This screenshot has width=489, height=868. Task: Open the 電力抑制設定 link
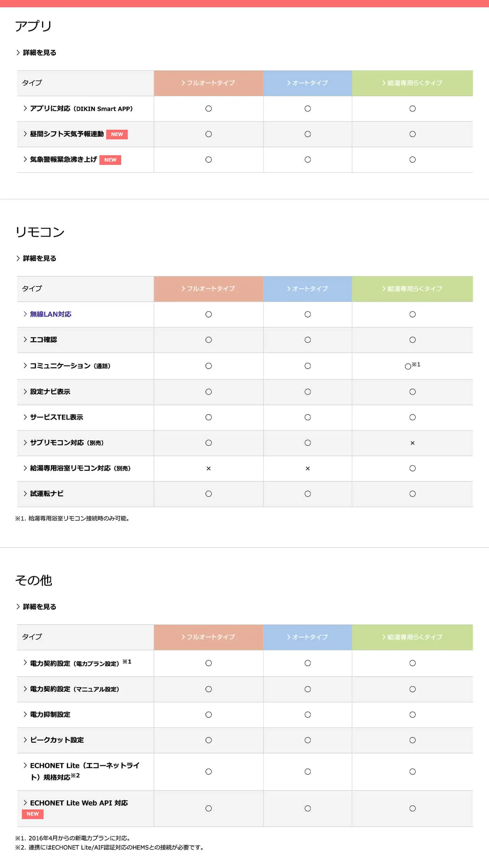click(x=50, y=714)
